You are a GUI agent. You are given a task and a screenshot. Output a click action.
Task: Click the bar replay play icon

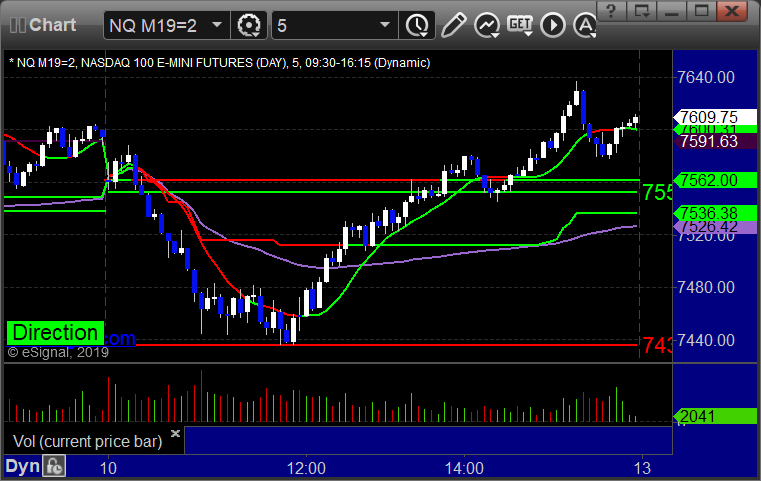pyautogui.click(x=553, y=25)
